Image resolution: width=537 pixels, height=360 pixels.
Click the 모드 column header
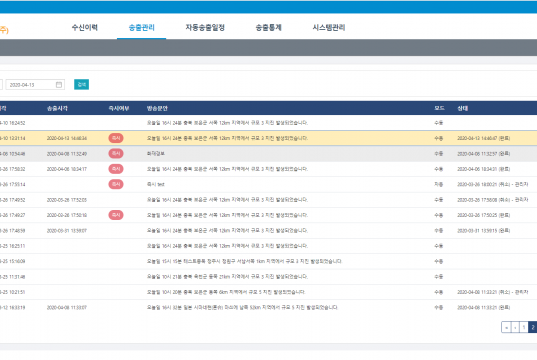pyautogui.click(x=439, y=108)
